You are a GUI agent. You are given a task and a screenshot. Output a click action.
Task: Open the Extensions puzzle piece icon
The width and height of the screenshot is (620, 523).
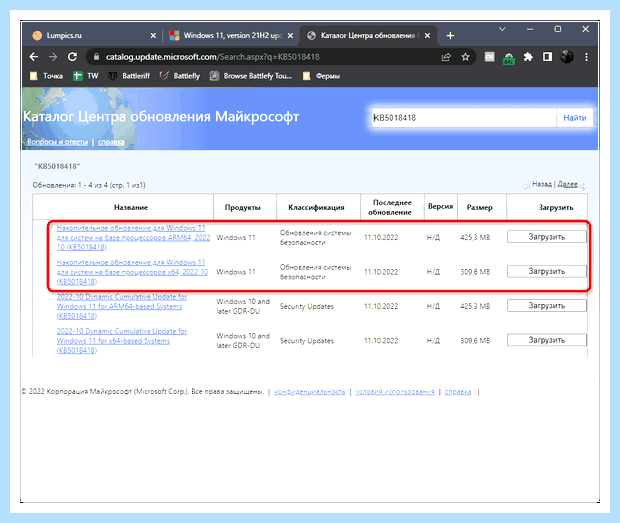pyautogui.click(x=528, y=57)
